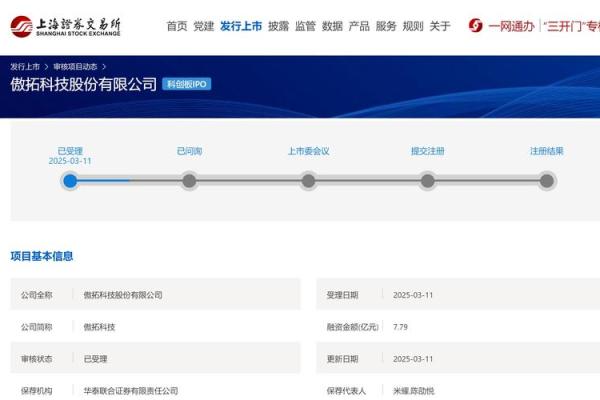Click the 上市委会议 progress node
Image resolution: width=600 pixels, height=400 pixels.
(308, 181)
